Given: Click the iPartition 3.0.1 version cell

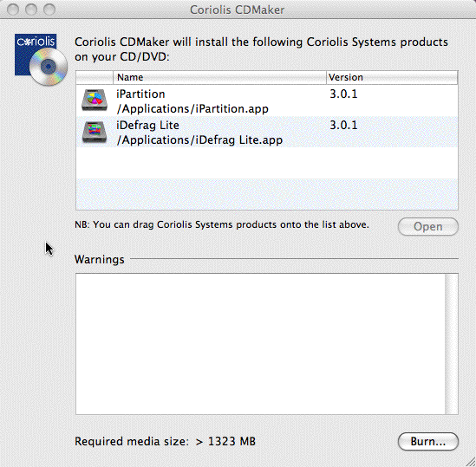Looking at the screenshot, I should pyautogui.click(x=343, y=94).
